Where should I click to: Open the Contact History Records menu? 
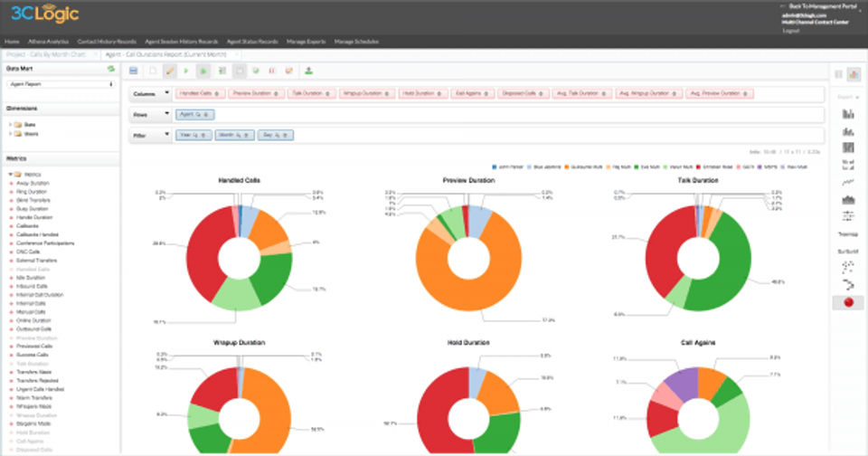point(107,42)
